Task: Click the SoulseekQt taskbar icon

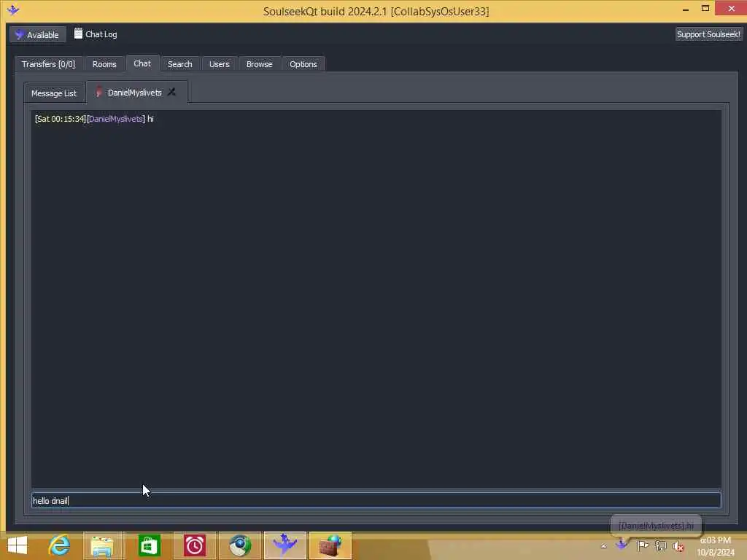Action: coord(285,545)
